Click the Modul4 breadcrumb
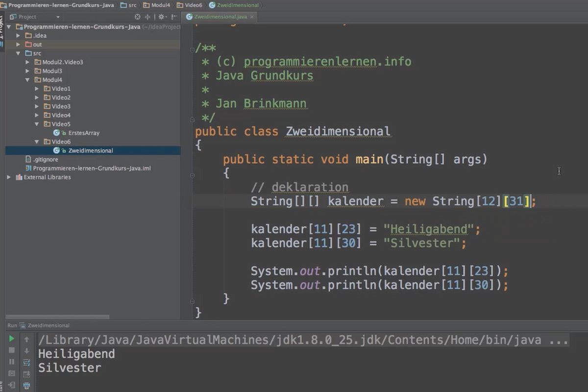Viewport: 588px width, 392px height. pos(156,5)
